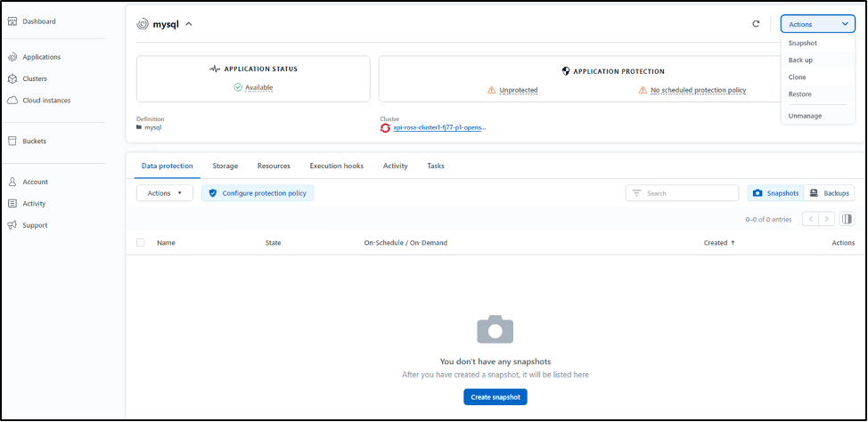Sort table by State column header
This screenshot has height=422, width=868.
pyautogui.click(x=273, y=243)
